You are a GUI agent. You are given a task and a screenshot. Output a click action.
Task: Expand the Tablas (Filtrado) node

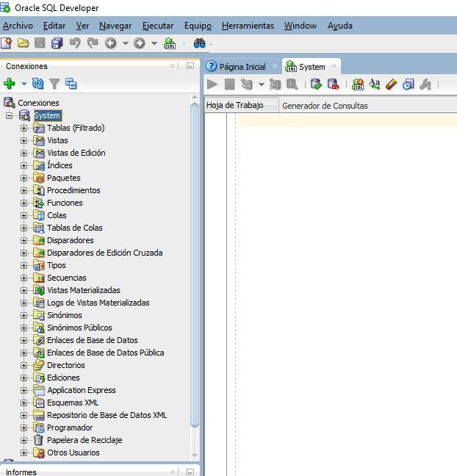coord(24,128)
